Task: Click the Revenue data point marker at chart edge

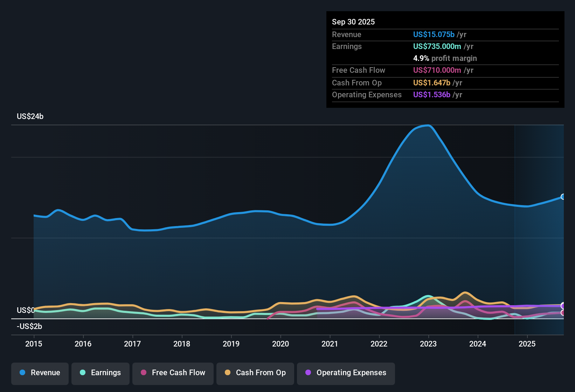Action: click(x=563, y=196)
